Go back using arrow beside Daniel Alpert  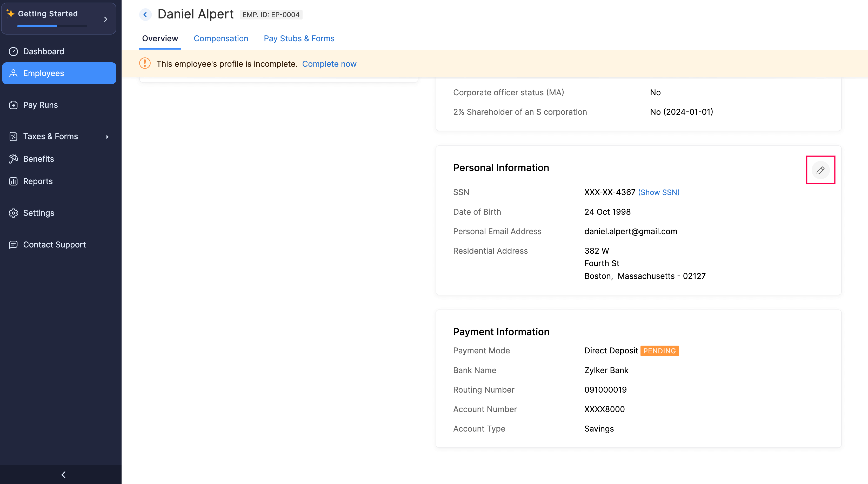145,15
